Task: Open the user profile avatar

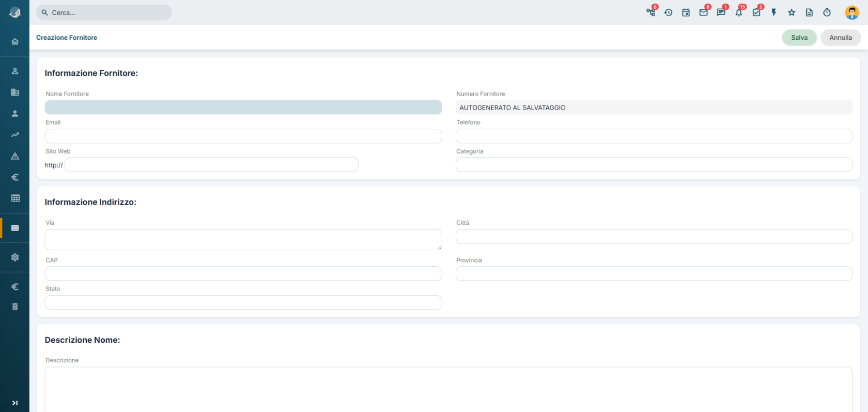Action: 852,12
